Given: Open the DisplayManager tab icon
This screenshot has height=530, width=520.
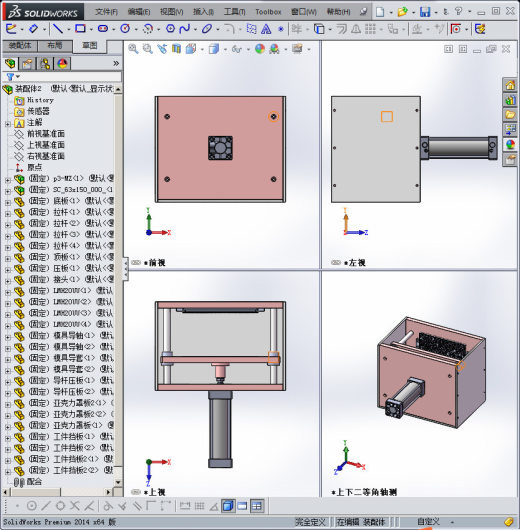Looking at the screenshot, I should click(x=62, y=64).
